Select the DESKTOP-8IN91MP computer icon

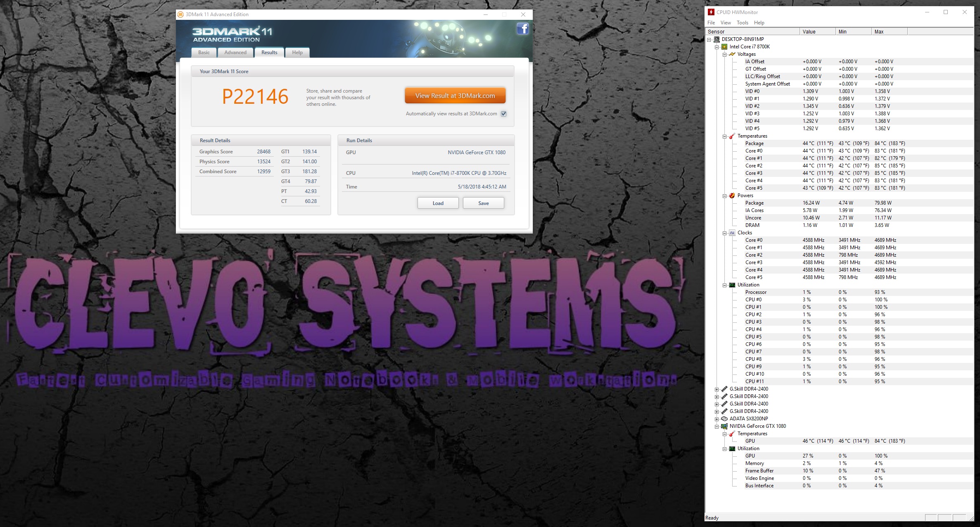tap(717, 39)
